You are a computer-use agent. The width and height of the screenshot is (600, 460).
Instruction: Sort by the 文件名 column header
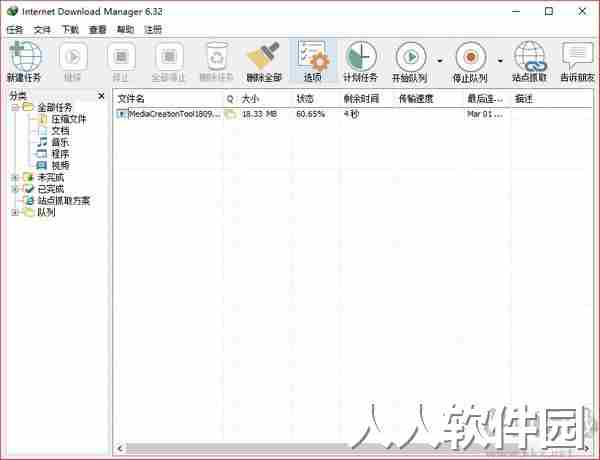click(x=169, y=99)
